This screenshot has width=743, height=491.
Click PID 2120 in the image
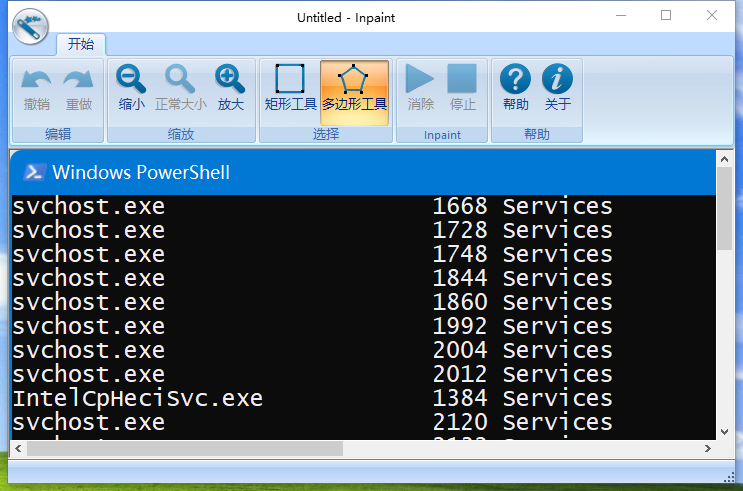(x=460, y=422)
